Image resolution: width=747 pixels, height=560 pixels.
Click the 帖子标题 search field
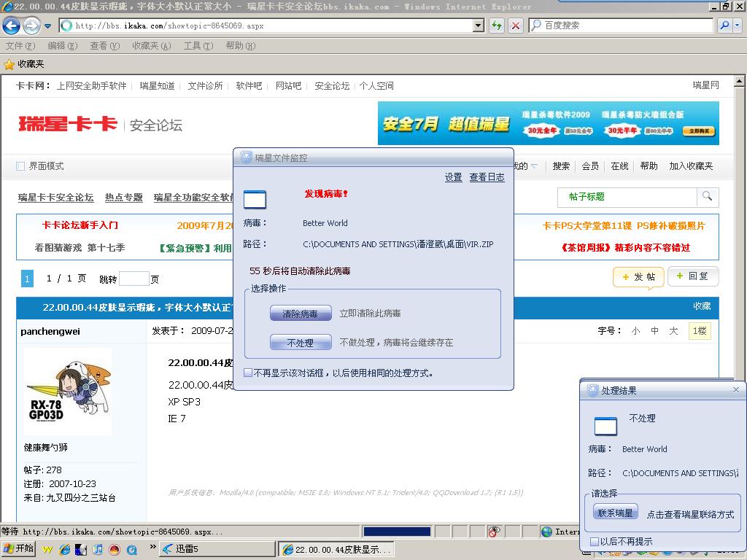[x=627, y=197]
